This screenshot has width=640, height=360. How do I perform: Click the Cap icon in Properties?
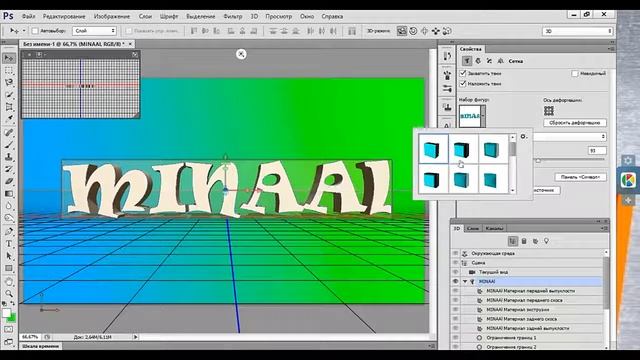[x=489, y=61]
